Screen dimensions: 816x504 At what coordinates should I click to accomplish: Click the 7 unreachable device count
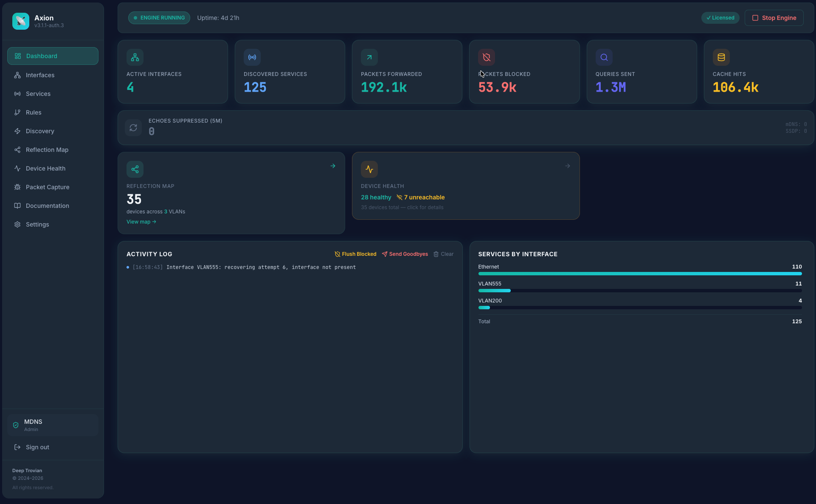(x=420, y=197)
